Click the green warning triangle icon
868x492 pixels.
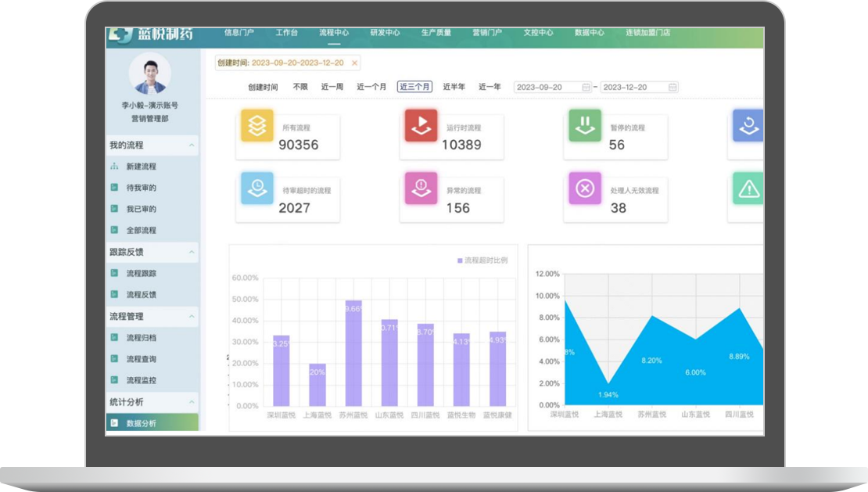[748, 189]
